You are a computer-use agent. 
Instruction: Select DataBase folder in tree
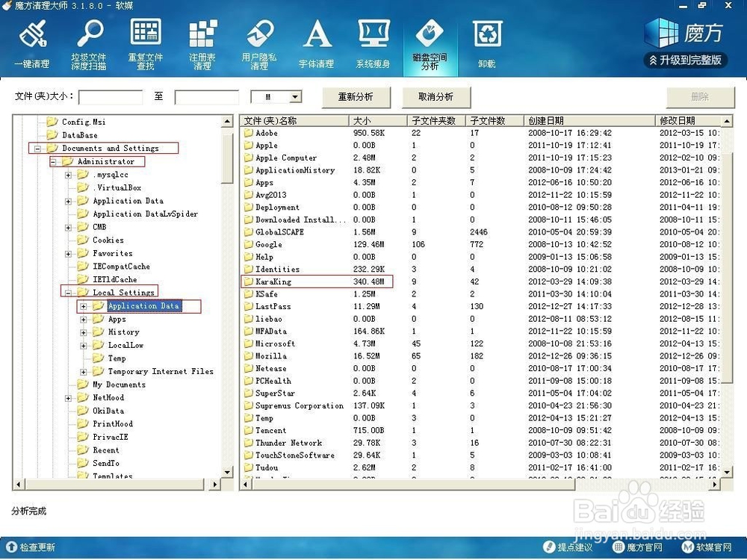[80, 135]
